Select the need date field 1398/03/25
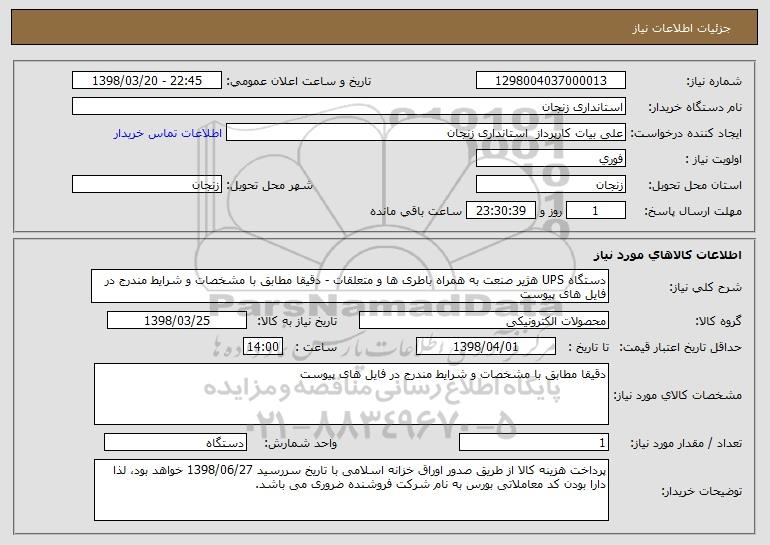770x545 pixels. click(x=177, y=321)
